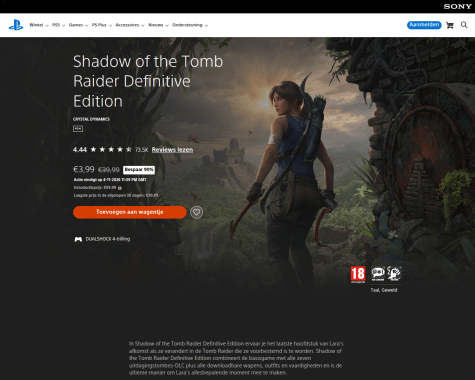The height and width of the screenshot is (380, 475).
Task: Click the Bespaar 90% discount badge
Action: (x=139, y=170)
